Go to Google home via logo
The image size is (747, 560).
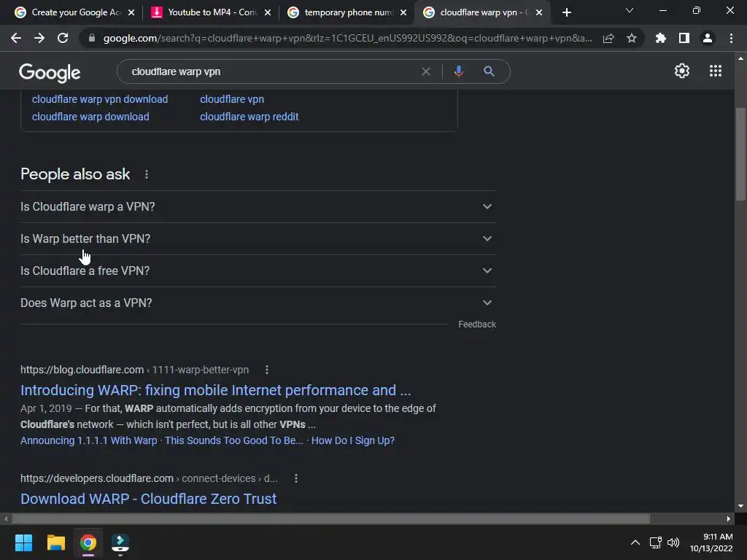(50, 72)
